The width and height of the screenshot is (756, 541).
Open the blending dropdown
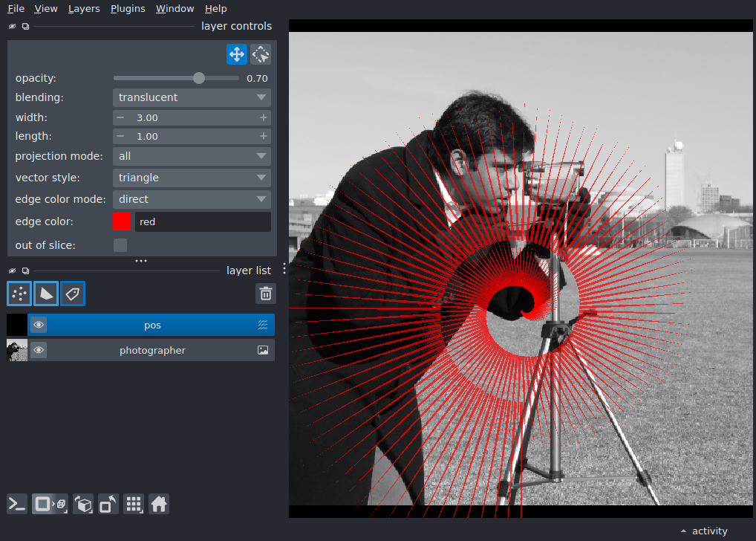(192, 97)
